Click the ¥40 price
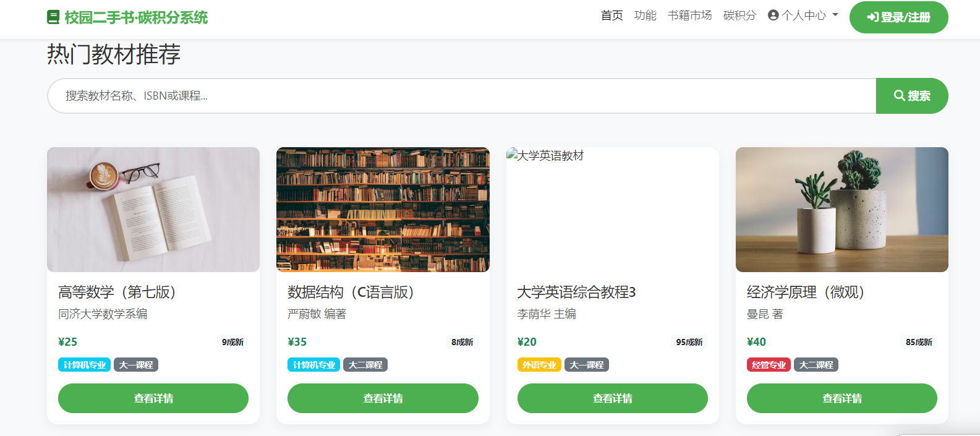Screen dimensions: 980x436 (757, 342)
